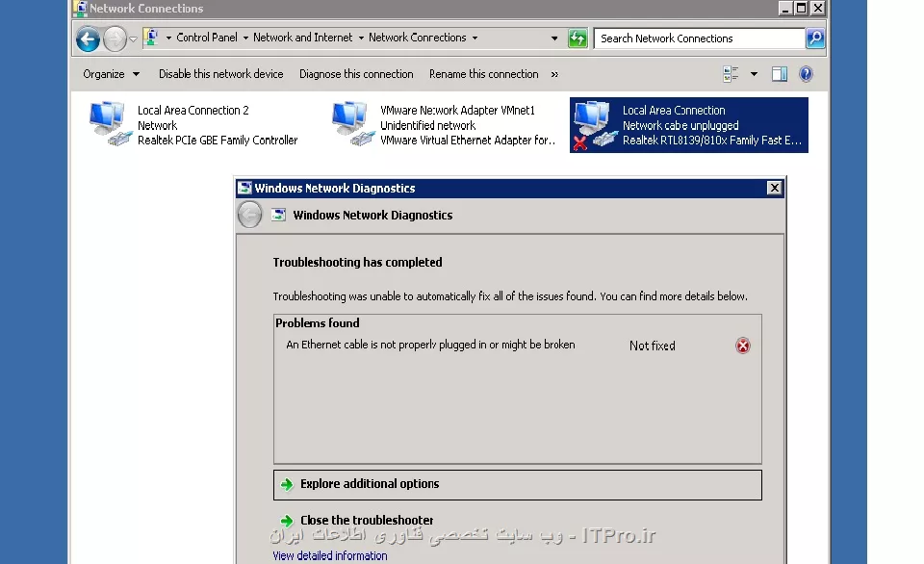Select the VMware Network Adapter VMnet1 icon
The image size is (924, 564).
coord(352,124)
